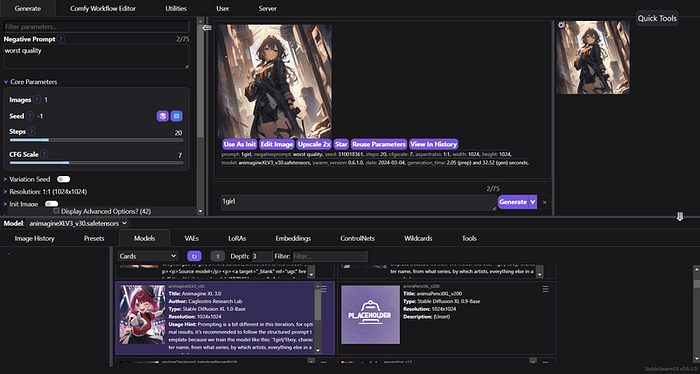Open the Comfy Workflow Editor tab
The width and height of the screenshot is (700, 374).
[x=103, y=8]
